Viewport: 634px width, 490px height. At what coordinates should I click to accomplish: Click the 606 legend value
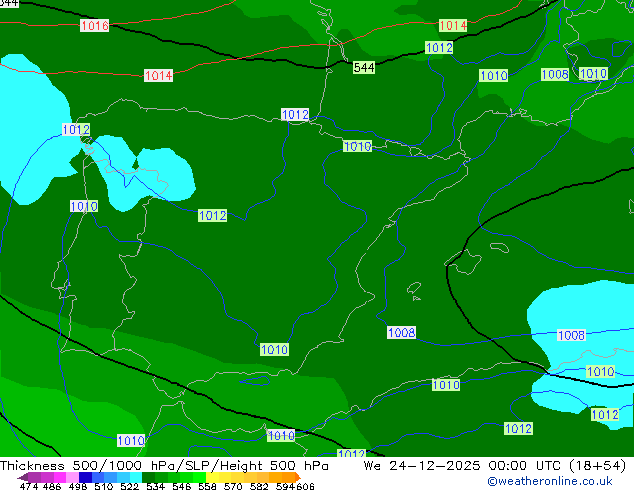305,486
